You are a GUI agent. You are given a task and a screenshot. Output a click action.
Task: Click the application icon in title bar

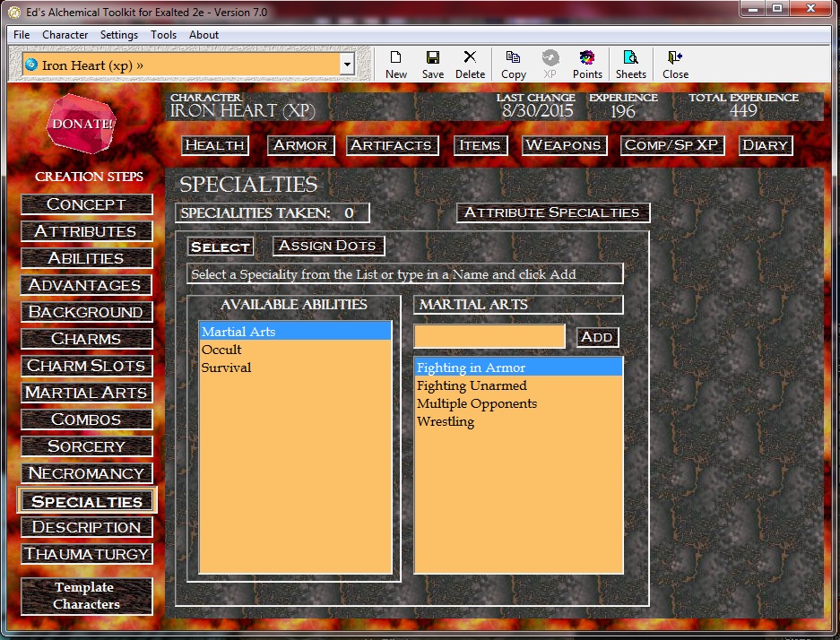coord(14,12)
